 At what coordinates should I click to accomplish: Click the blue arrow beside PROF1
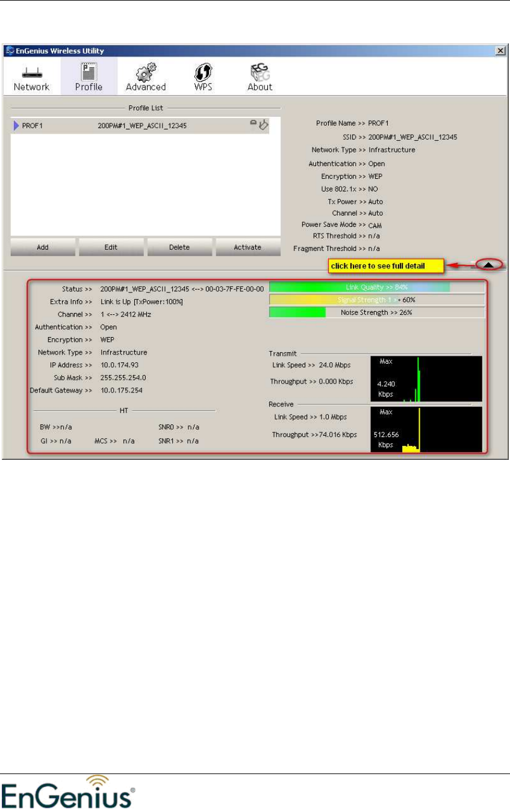coord(17,126)
